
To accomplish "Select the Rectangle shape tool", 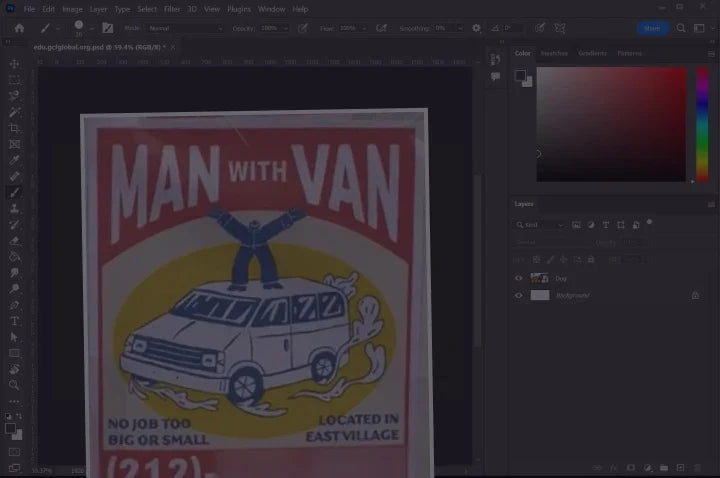I will [14, 353].
